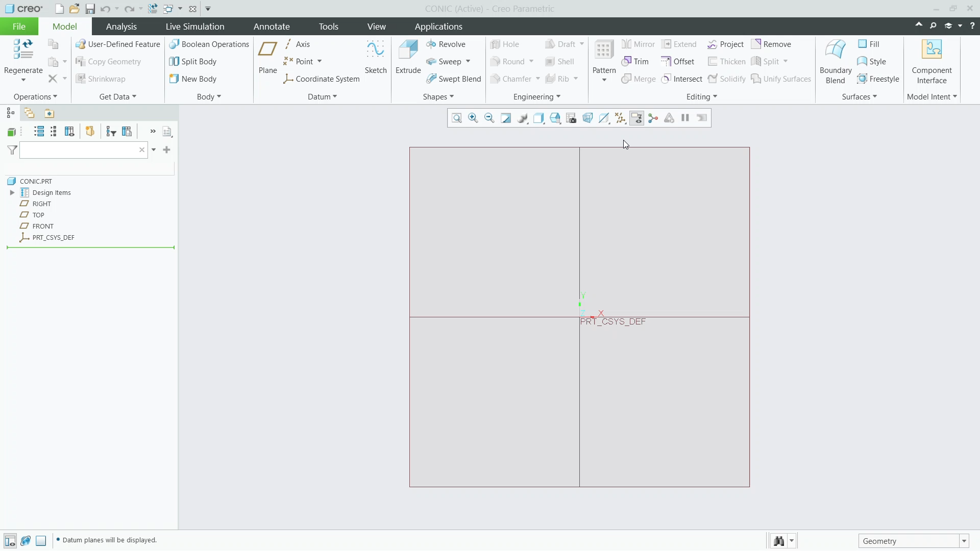The height and width of the screenshot is (551, 980).
Task: Click Refit in graphics toolbar
Action: [x=457, y=118]
